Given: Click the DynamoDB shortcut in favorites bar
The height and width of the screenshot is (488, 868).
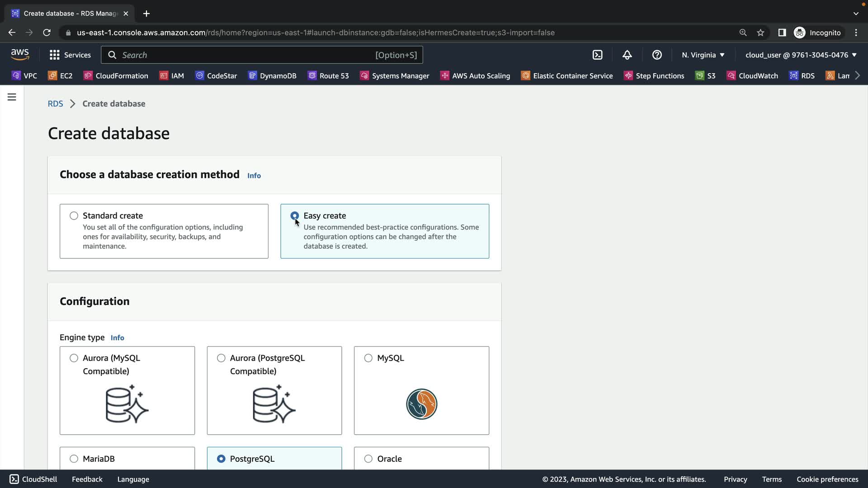Looking at the screenshot, I should click(273, 76).
